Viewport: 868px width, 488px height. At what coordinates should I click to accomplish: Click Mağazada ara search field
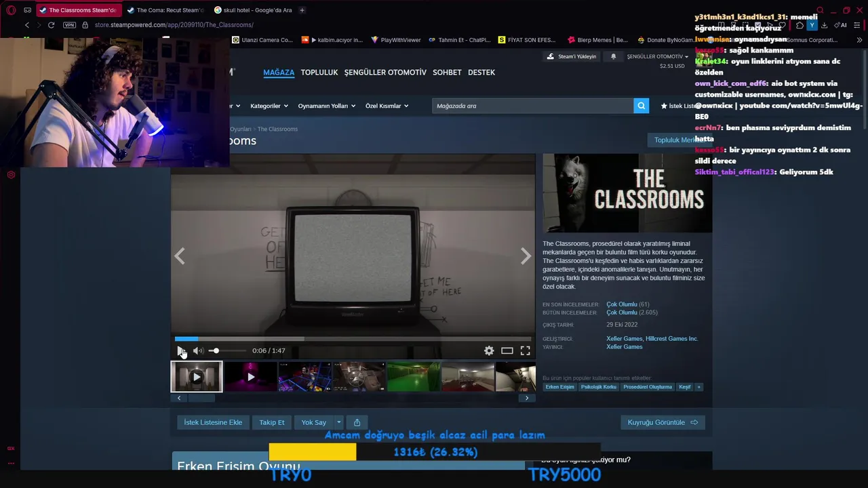(533, 106)
